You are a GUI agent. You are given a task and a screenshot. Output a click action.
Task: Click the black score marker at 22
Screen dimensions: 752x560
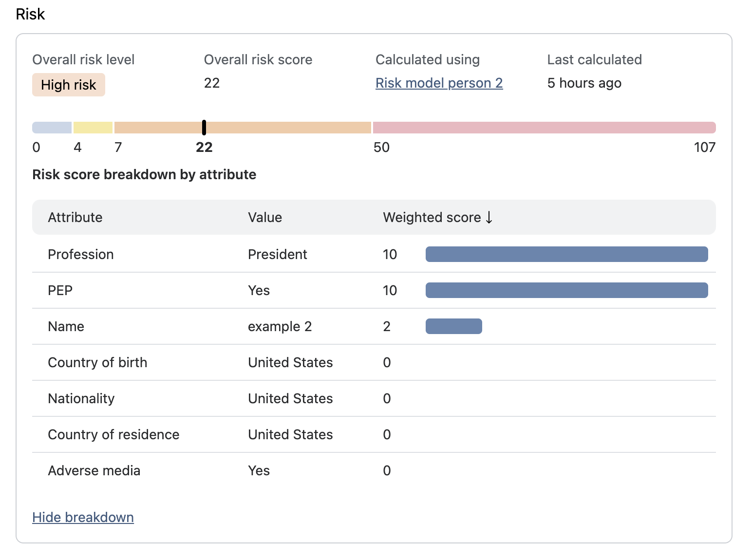tap(204, 128)
